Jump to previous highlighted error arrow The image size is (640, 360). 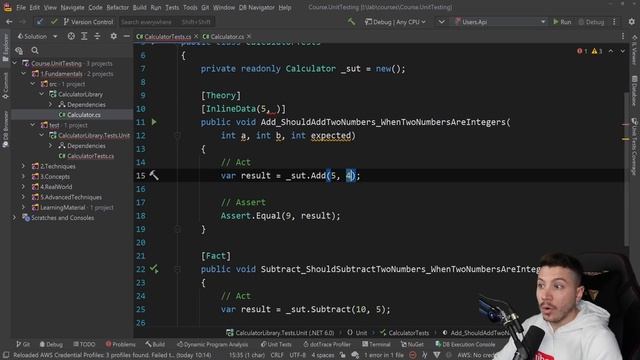click(x=611, y=51)
